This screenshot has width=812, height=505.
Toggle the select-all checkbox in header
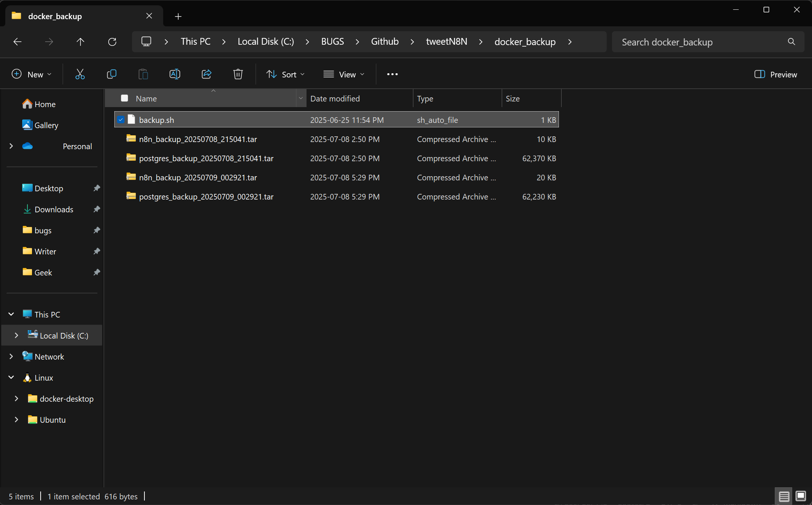(124, 98)
